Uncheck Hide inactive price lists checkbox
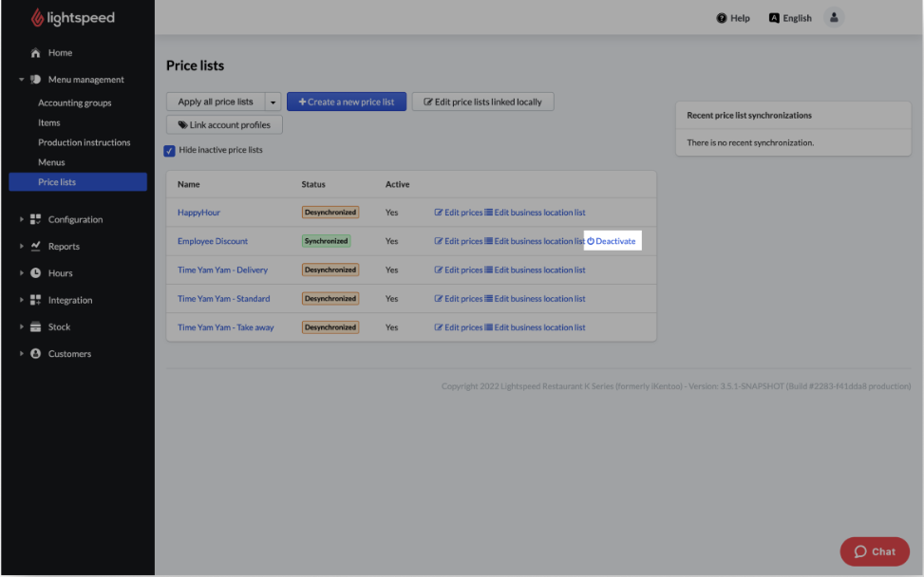Screen dimensions: 924x577 coord(170,150)
